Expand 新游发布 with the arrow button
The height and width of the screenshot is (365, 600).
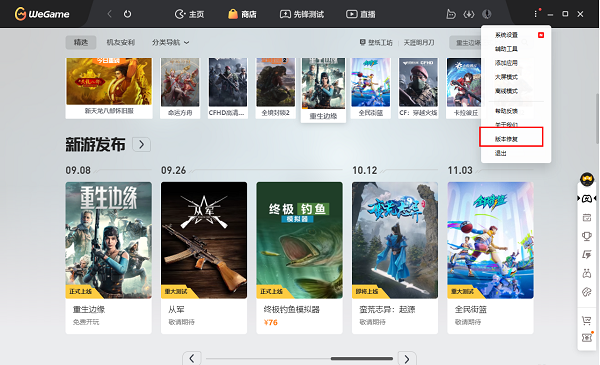141,145
